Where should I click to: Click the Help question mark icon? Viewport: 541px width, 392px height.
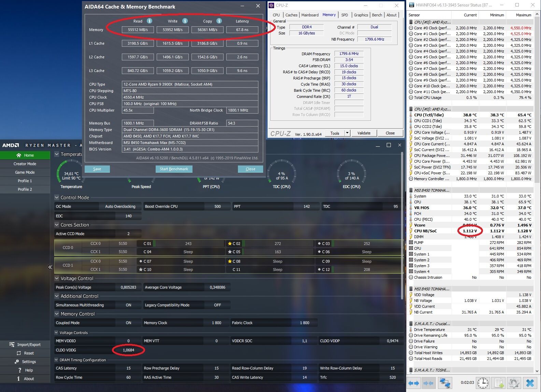point(20,370)
